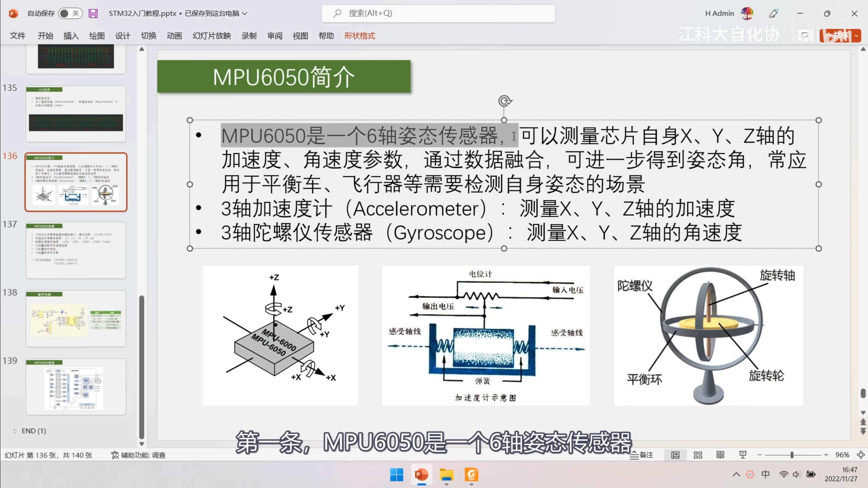
Task: Open the Shape Format tab
Action: pos(359,36)
